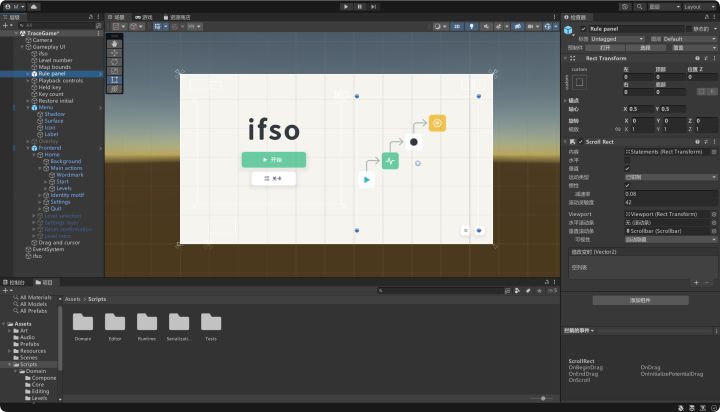This screenshot has height=412, width=720.
Task: Collapse the Menu tree node
Action: pos(28,107)
